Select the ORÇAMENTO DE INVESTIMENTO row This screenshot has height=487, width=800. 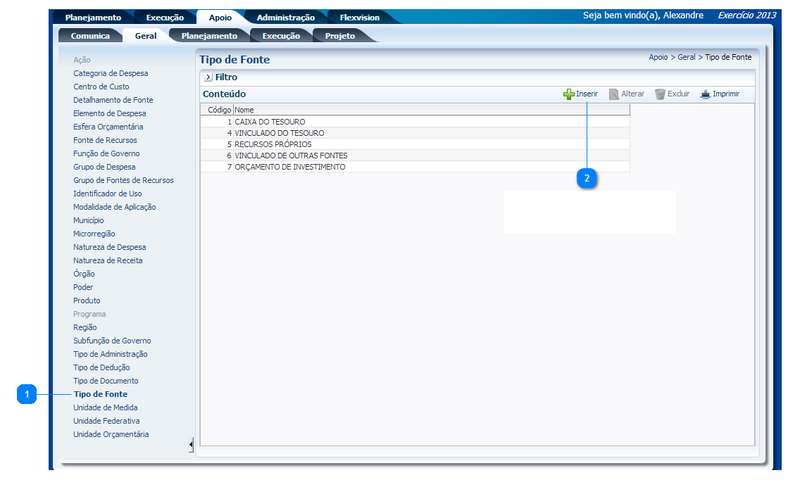coord(290,167)
